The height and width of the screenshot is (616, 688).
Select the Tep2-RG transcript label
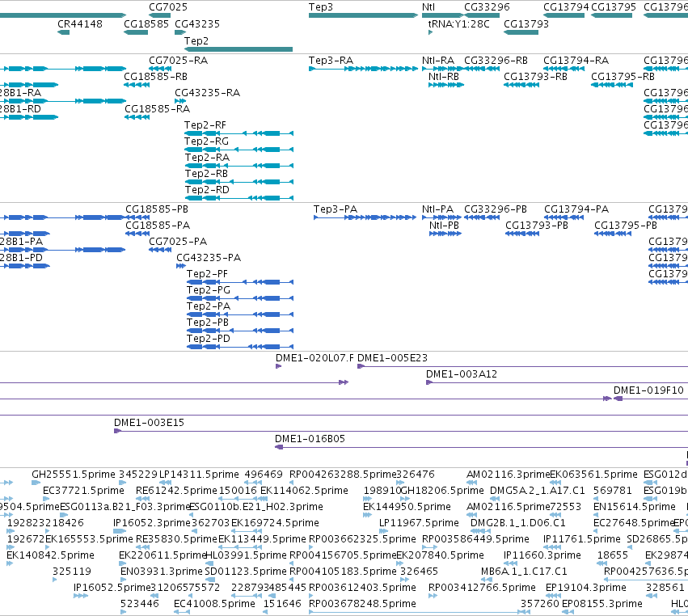pos(206,141)
